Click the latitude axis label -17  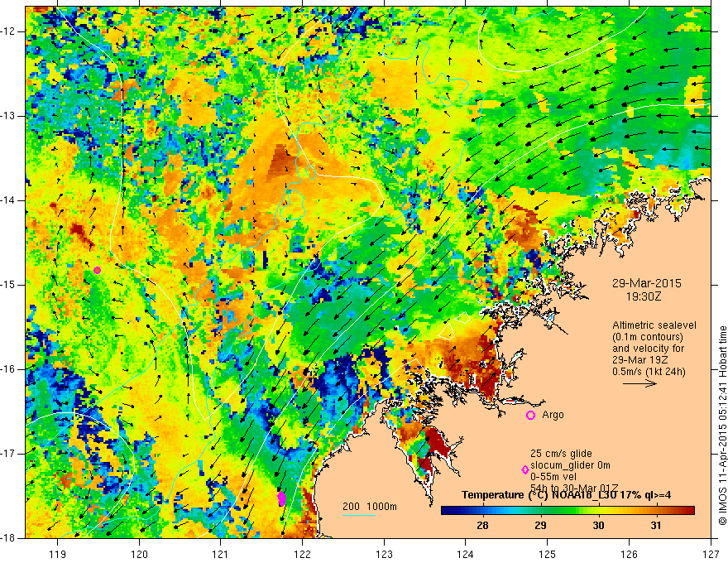point(9,454)
